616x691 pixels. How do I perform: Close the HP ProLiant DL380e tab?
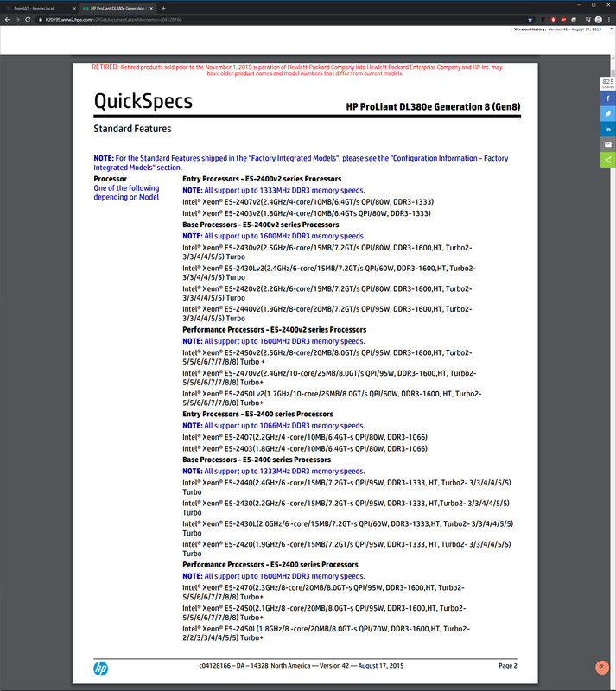pyautogui.click(x=152, y=8)
